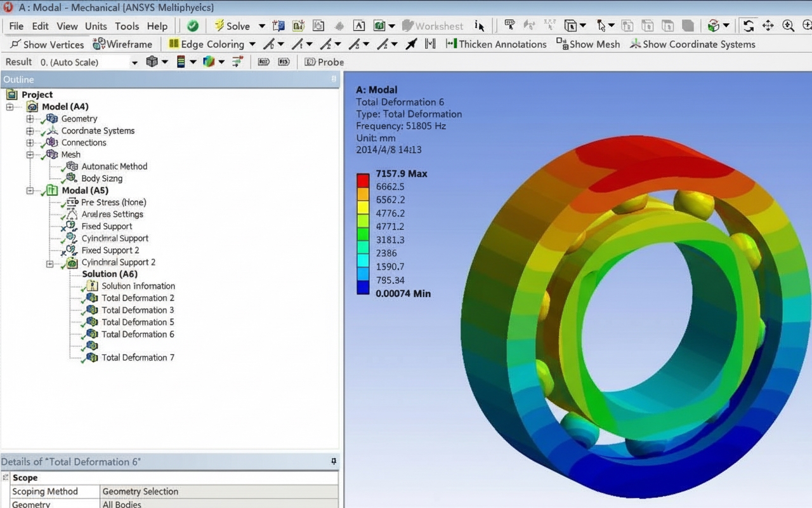The width and height of the screenshot is (812, 508).
Task: Click the Rotate view icon
Action: pyautogui.click(x=749, y=26)
